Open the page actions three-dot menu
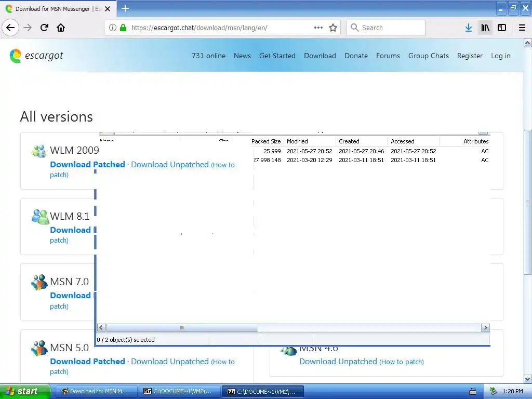Viewport: 532px width, 399px height. tap(318, 28)
